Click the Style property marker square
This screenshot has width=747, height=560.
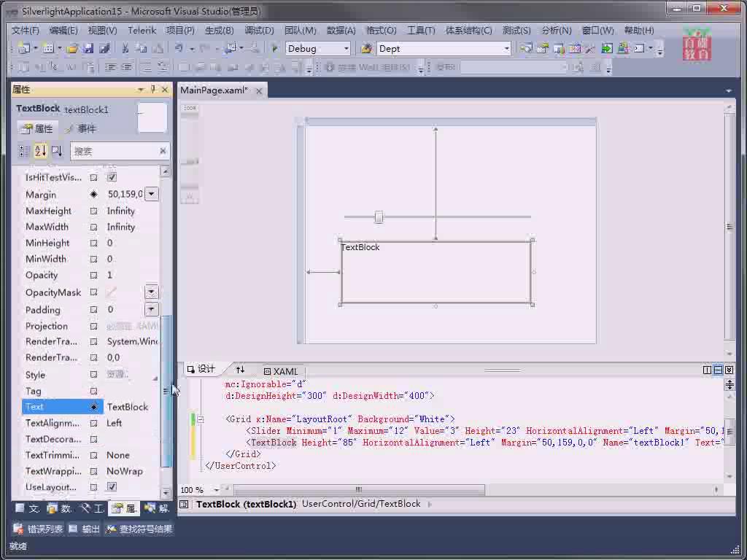click(x=94, y=375)
